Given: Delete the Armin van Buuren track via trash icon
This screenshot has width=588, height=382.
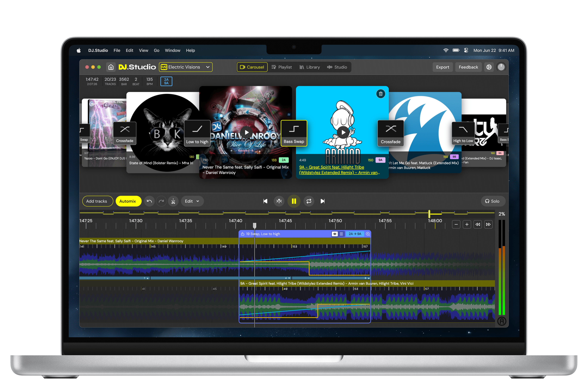Looking at the screenshot, I should (381, 94).
